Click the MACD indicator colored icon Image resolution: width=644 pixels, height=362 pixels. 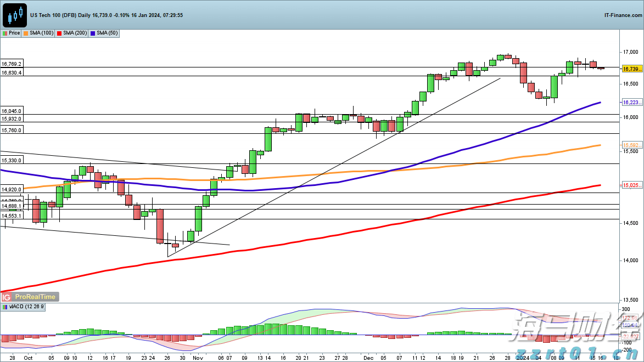pos(5,307)
